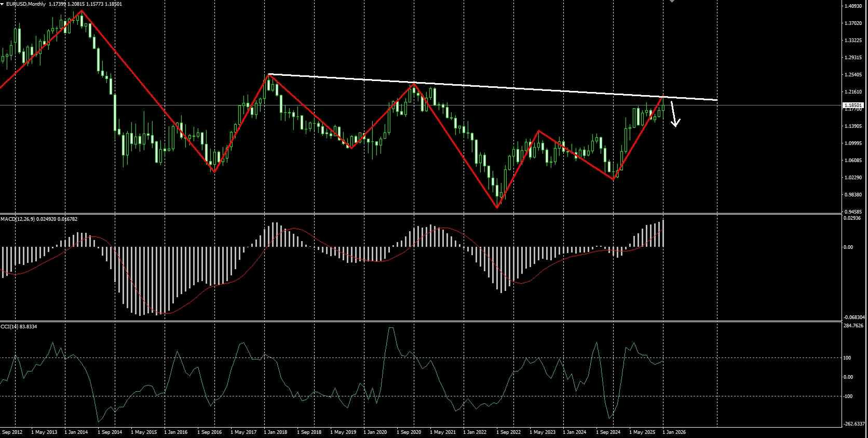Click the MACD scale value -0.068304
868x438 pixels.
click(x=854, y=317)
